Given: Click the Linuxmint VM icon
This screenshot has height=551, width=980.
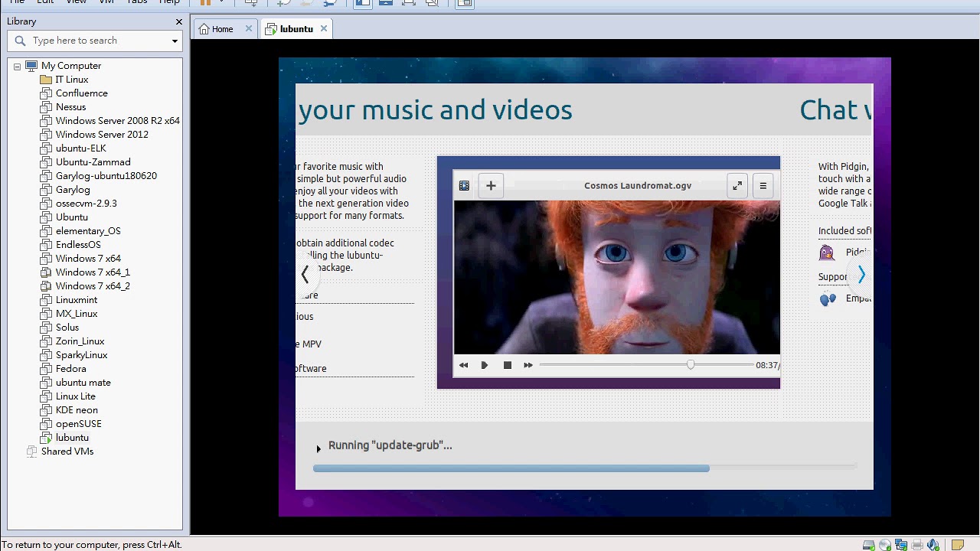Looking at the screenshot, I should [x=46, y=300].
